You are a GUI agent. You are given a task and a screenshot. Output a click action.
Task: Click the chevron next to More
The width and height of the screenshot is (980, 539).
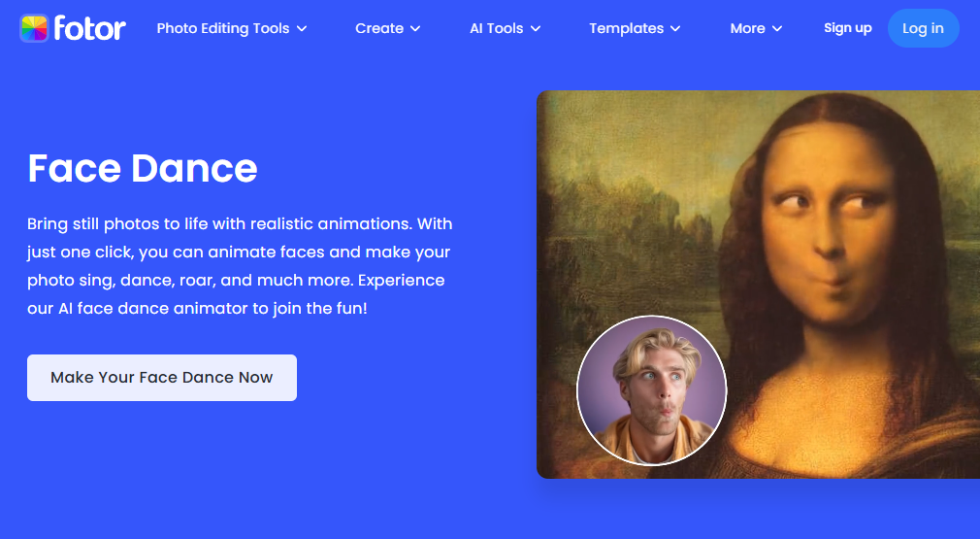[777, 29]
